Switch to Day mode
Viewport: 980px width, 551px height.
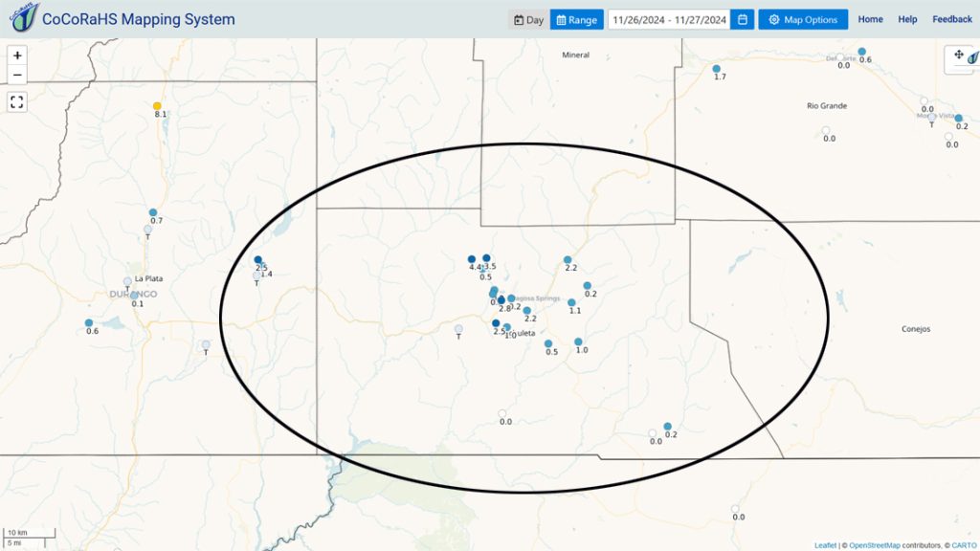pos(528,19)
